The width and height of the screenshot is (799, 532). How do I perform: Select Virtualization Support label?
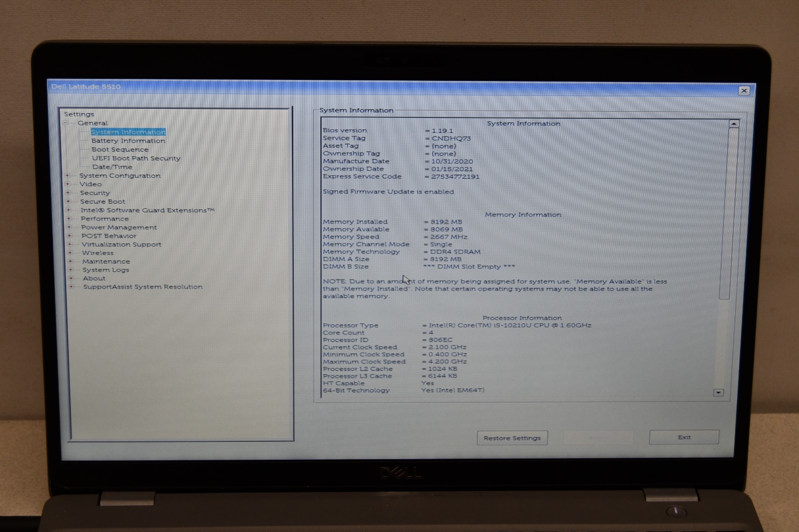click(x=121, y=245)
